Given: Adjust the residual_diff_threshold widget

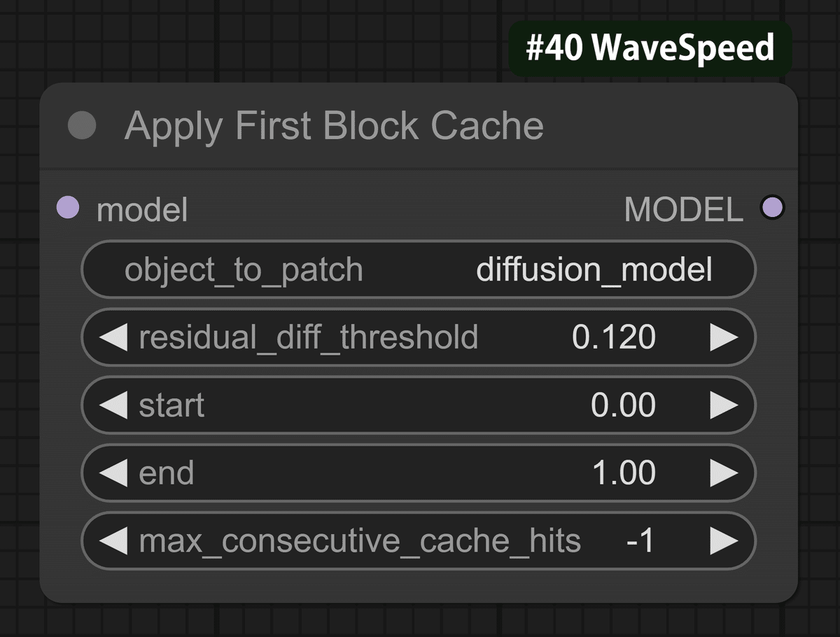Looking at the screenshot, I should click(419, 337).
